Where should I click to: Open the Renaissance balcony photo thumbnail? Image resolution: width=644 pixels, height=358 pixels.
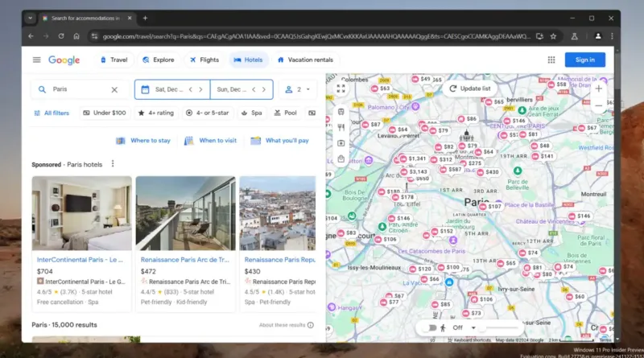point(186,213)
